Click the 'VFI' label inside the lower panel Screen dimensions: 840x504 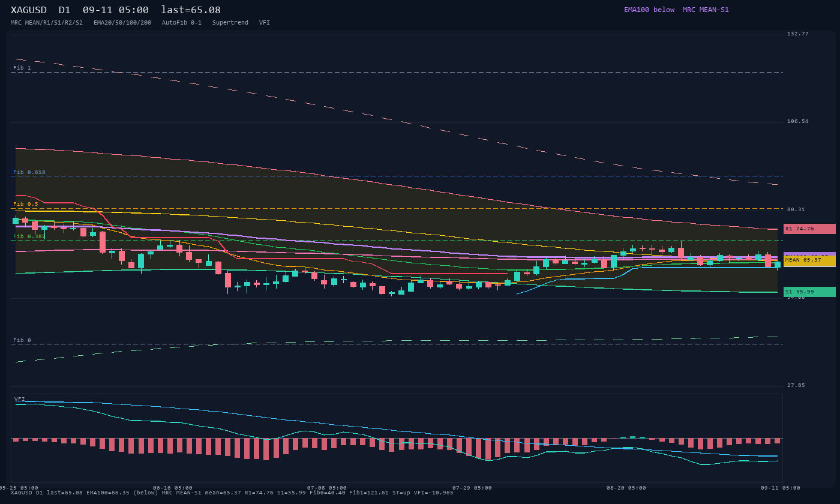click(20, 399)
